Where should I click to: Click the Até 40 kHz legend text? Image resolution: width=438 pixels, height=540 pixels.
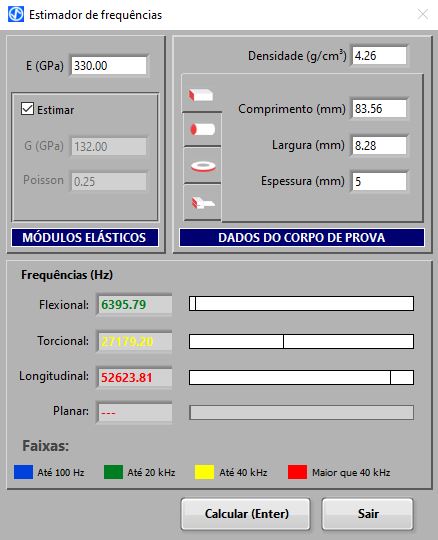(x=243, y=472)
